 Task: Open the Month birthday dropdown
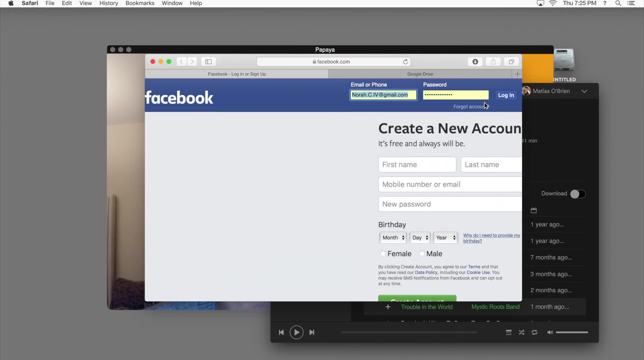(x=393, y=237)
